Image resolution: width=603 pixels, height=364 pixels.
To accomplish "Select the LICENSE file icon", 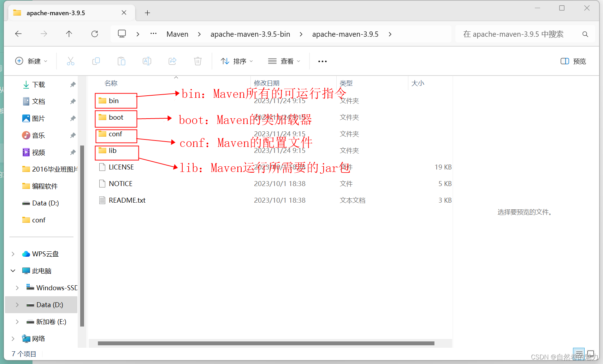I will pos(102,167).
